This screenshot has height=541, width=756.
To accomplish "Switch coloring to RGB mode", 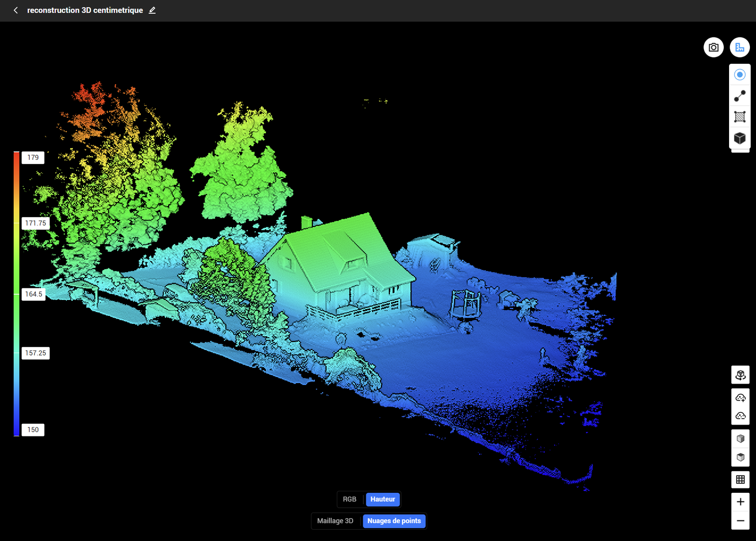I will (x=350, y=499).
